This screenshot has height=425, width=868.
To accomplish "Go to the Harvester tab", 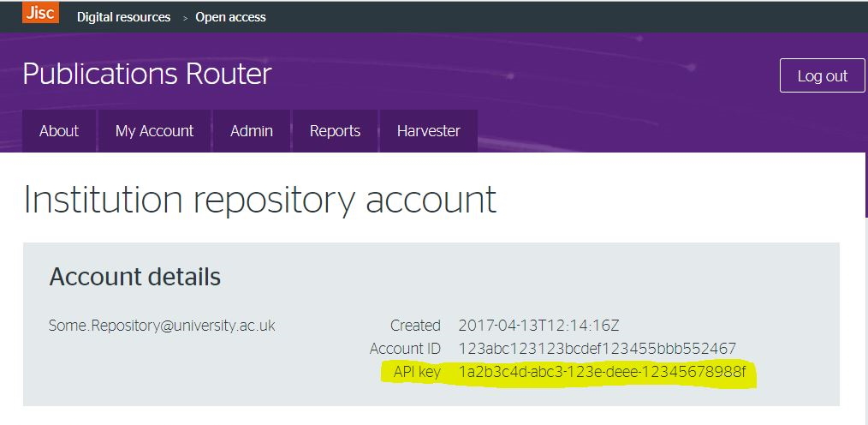I will 428,131.
